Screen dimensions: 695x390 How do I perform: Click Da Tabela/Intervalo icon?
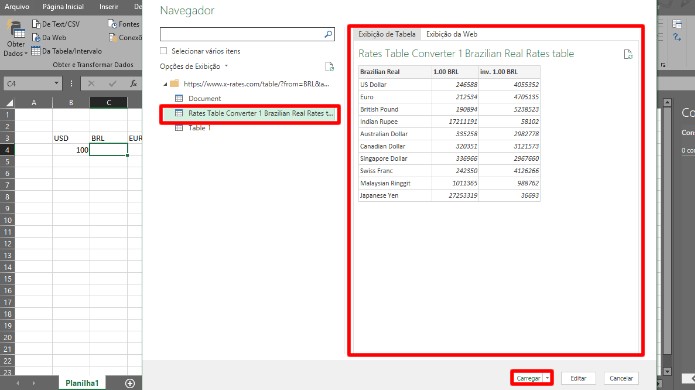coord(36,51)
